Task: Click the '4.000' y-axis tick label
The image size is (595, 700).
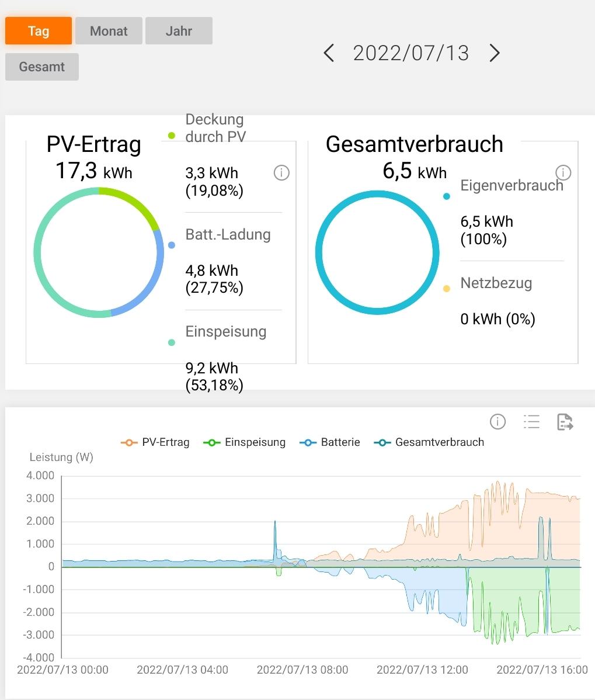Action: (40, 476)
